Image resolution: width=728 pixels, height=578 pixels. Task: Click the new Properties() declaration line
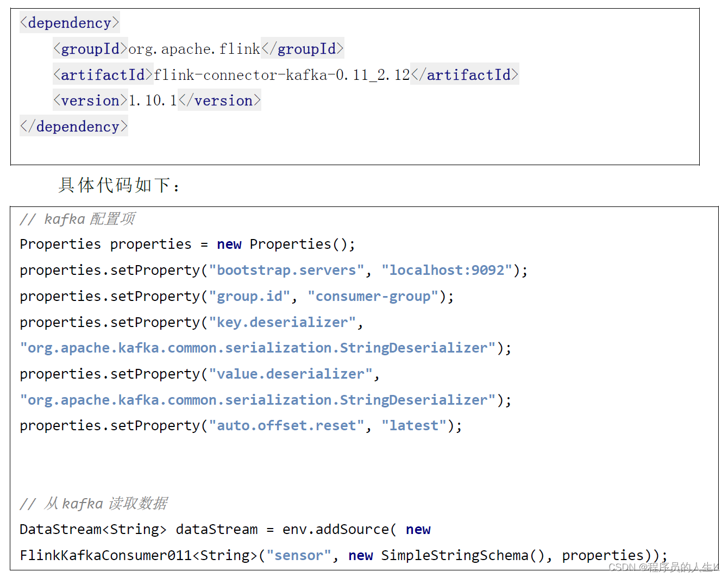187,244
